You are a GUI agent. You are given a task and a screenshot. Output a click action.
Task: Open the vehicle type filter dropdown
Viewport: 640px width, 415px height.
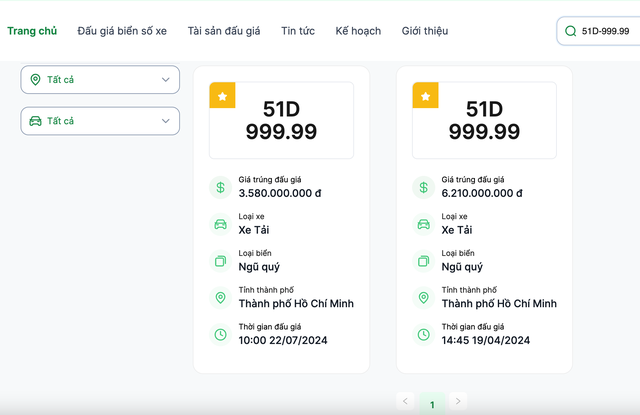point(100,121)
